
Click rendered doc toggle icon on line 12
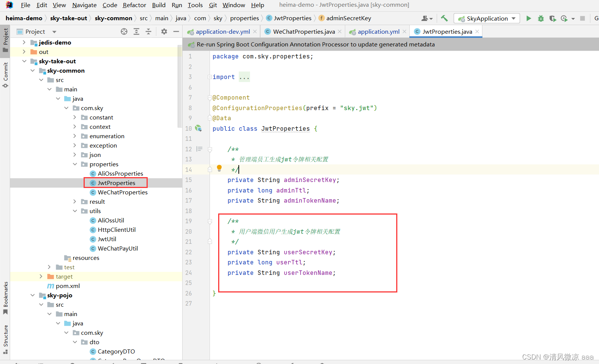199,149
